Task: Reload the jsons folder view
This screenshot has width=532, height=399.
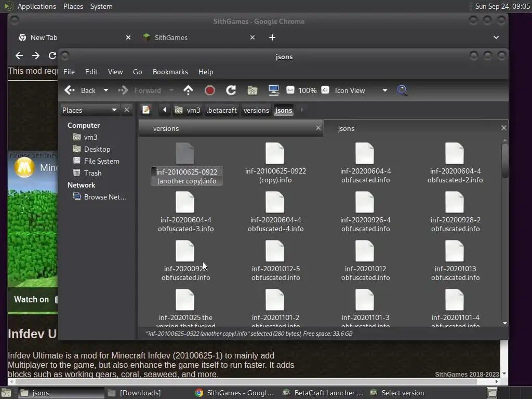Action: coord(231,90)
